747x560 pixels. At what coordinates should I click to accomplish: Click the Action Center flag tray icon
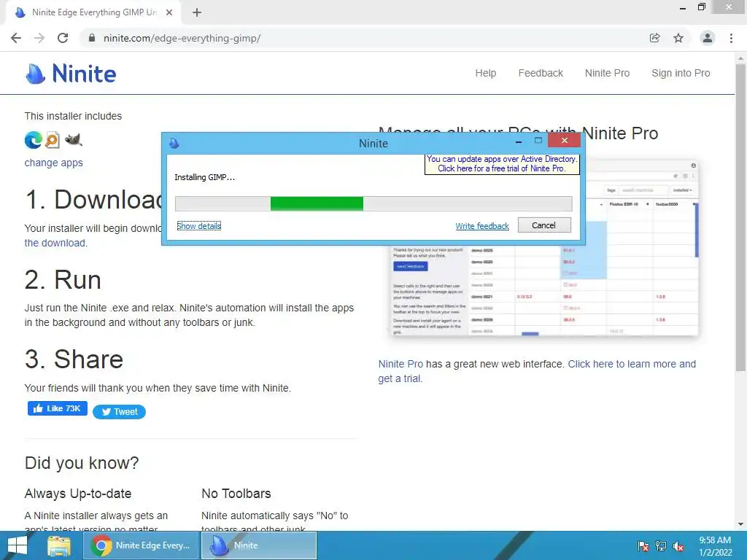click(643, 546)
